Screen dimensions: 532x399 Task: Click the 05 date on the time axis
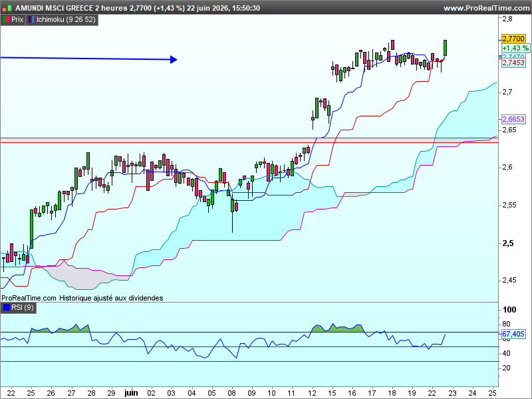[211, 393]
